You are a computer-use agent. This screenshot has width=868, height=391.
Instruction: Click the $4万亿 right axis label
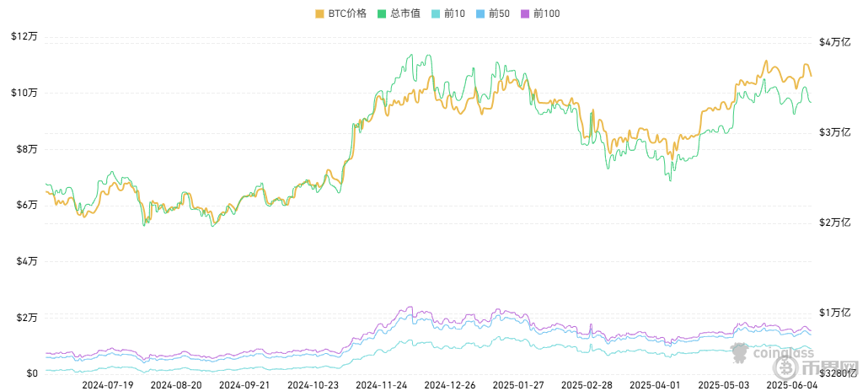pyautogui.click(x=835, y=42)
